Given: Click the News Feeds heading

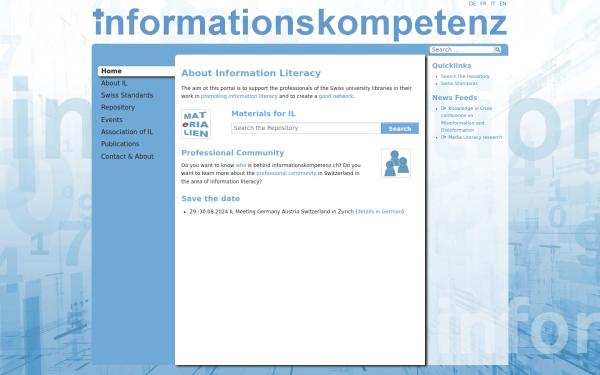Looking at the screenshot, I should pyautogui.click(x=455, y=98).
